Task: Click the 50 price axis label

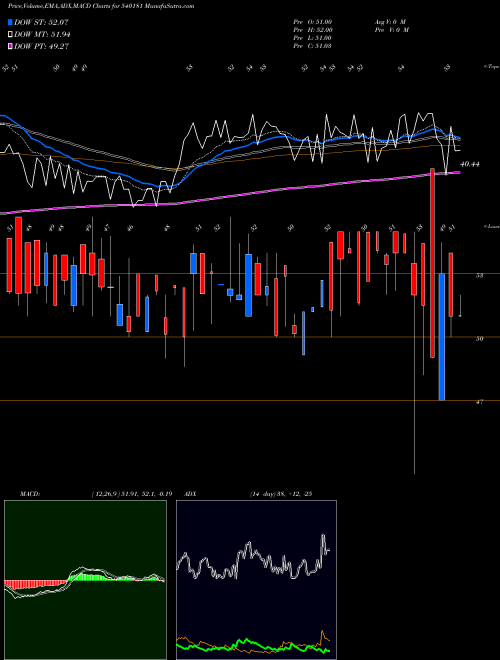Action: tap(479, 338)
